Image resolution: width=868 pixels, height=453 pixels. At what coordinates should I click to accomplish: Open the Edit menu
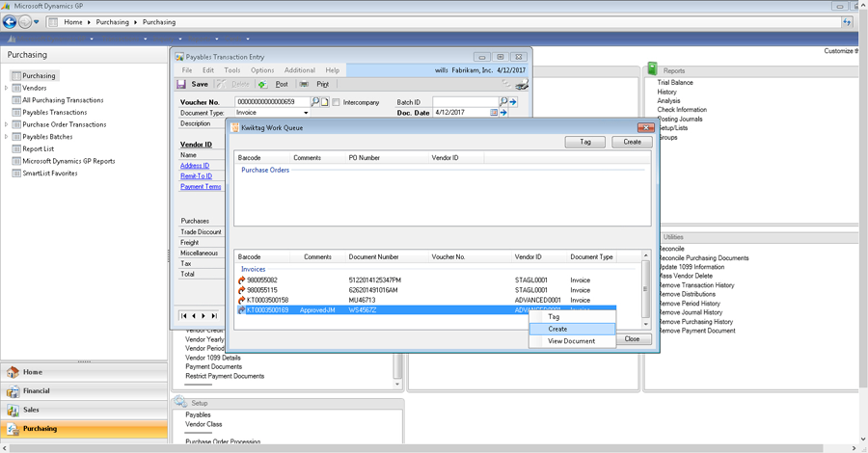tap(208, 70)
